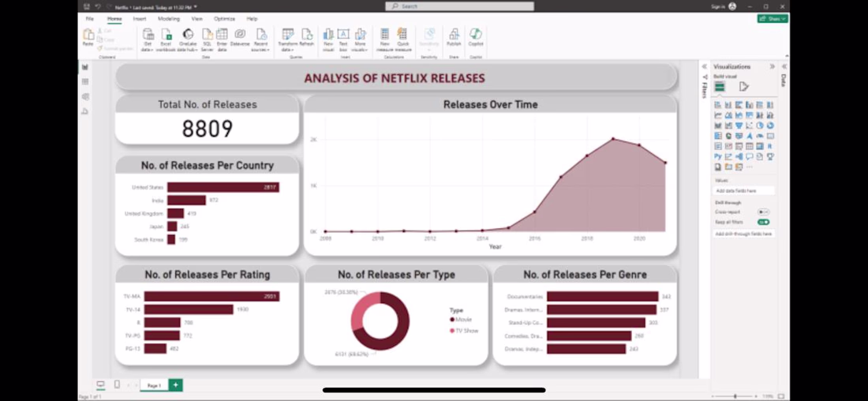Switch to mobile layout at bottom
Screen dimensions: 868x401
point(117,384)
